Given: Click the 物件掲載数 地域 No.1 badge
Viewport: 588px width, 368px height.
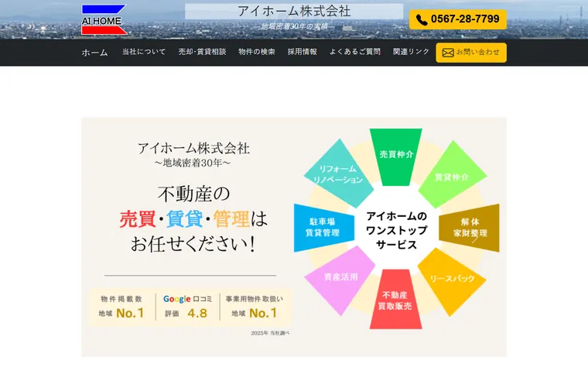Looking at the screenshot, I should tap(121, 307).
